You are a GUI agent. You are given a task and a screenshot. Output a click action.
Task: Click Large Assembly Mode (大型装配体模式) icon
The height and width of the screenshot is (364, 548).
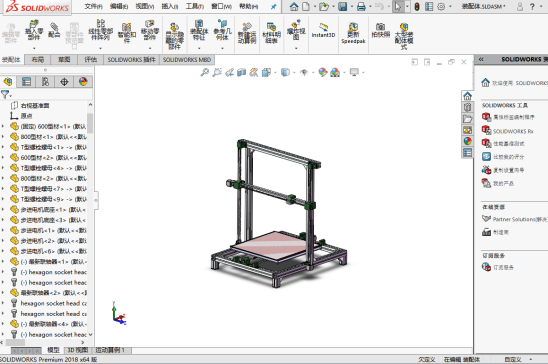404,36
